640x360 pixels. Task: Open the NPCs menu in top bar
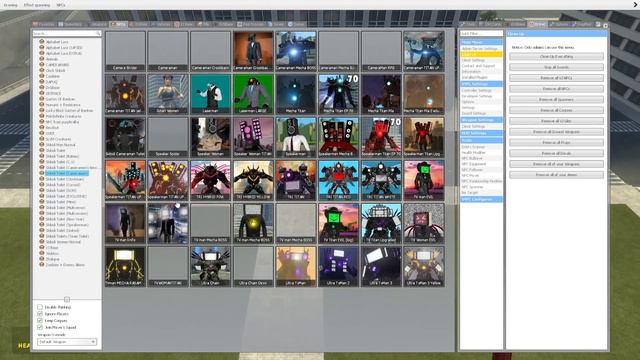pyautogui.click(x=61, y=5)
